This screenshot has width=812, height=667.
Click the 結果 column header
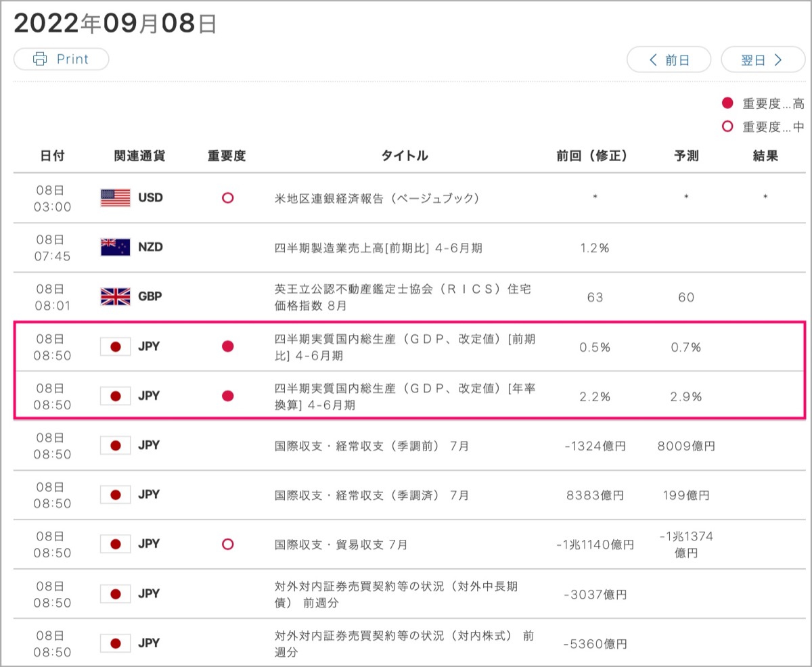[x=765, y=156]
